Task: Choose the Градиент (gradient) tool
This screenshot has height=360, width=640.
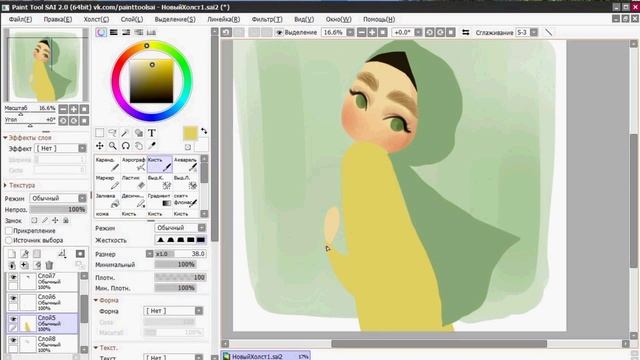Action: (160, 200)
